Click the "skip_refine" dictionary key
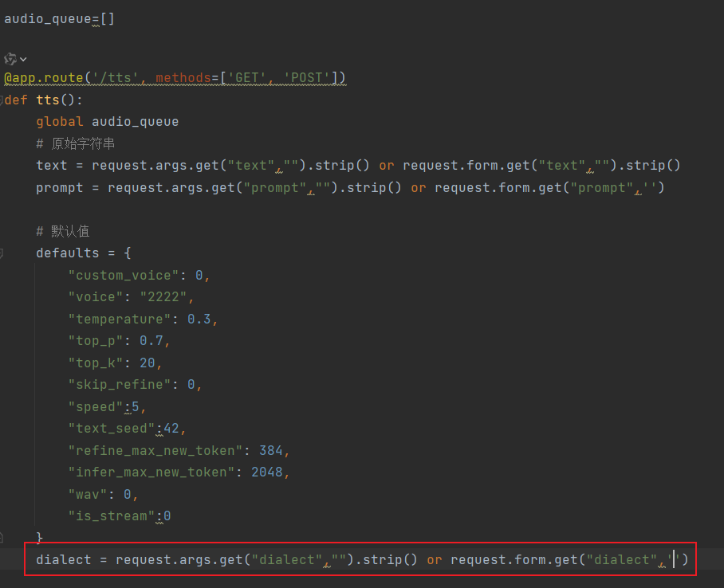Image resolution: width=724 pixels, height=588 pixels. point(120,385)
